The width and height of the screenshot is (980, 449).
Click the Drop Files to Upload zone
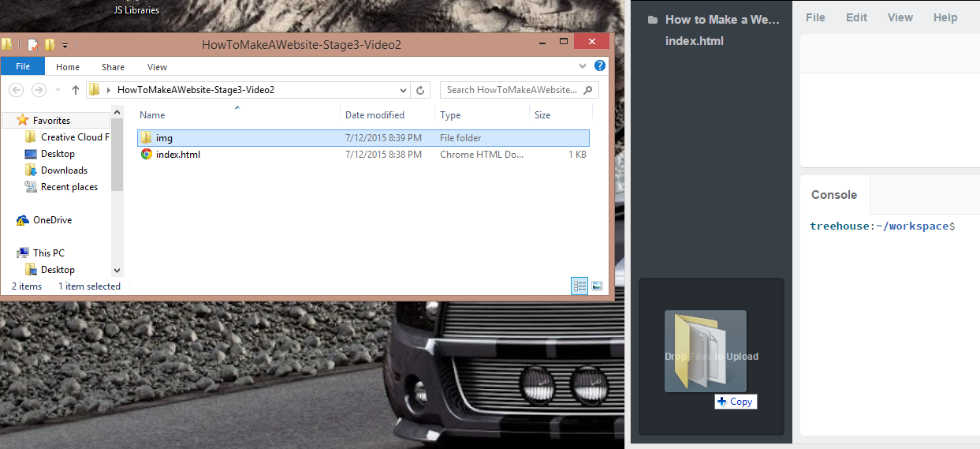(711, 356)
